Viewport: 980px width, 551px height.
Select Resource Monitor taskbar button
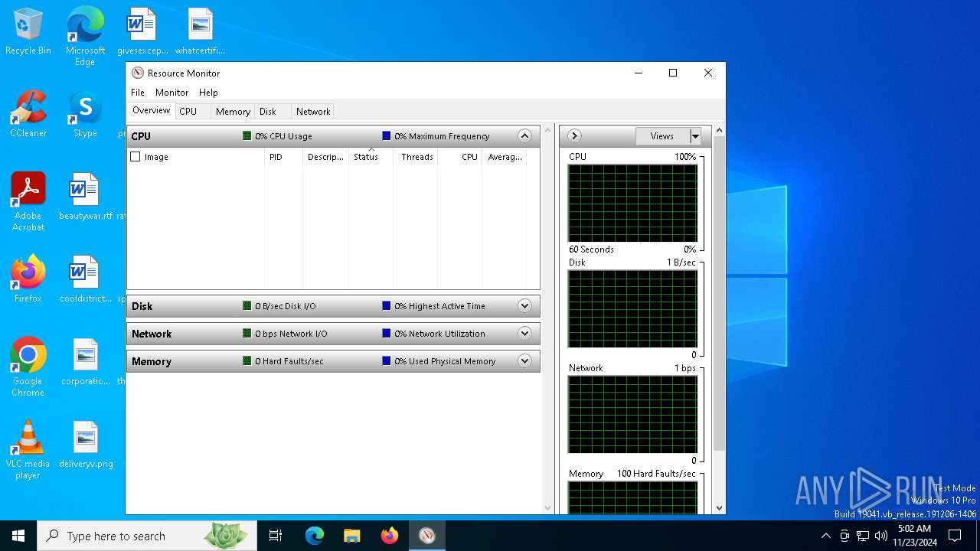click(x=427, y=536)
